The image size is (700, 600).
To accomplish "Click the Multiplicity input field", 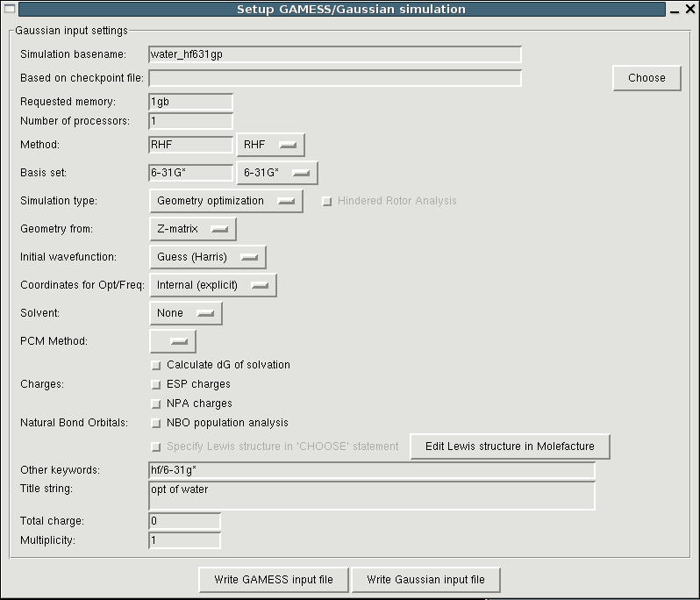I will 184,540.
